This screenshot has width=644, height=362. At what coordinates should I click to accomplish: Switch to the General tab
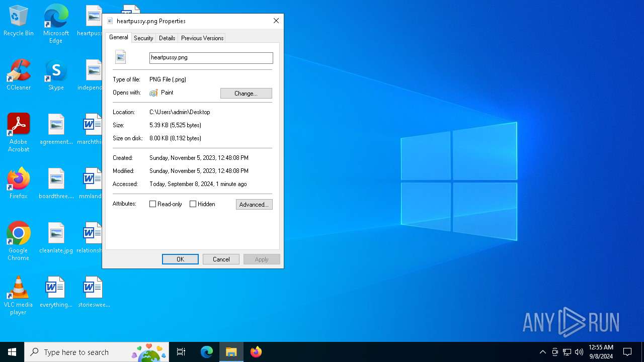[119, 37]
